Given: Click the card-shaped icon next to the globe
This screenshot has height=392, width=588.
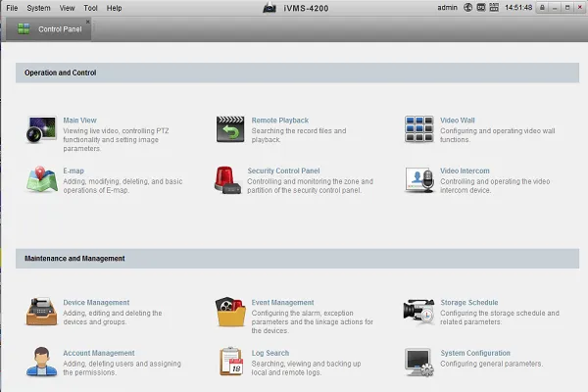Looking at the screenshot, I should [481, 8].
